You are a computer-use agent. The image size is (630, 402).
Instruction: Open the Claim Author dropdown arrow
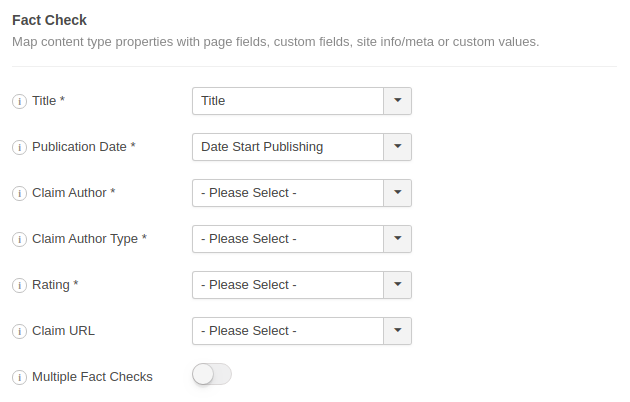397,193
